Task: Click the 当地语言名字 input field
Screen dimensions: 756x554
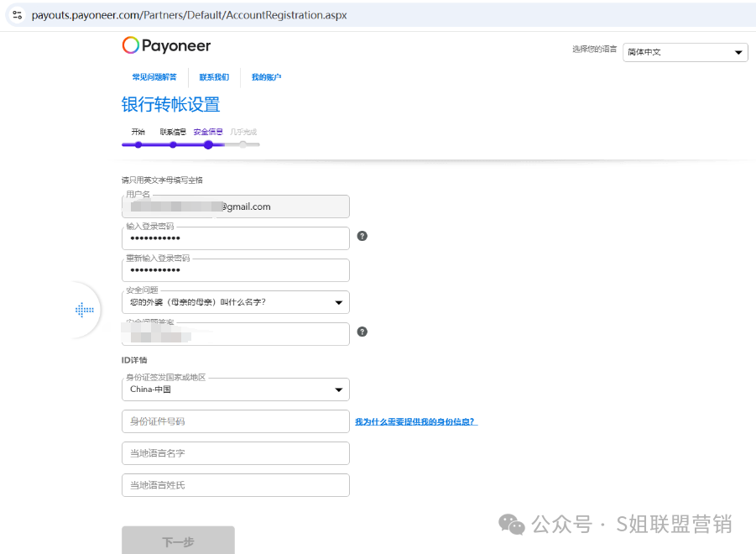Action: coord(236,453)
